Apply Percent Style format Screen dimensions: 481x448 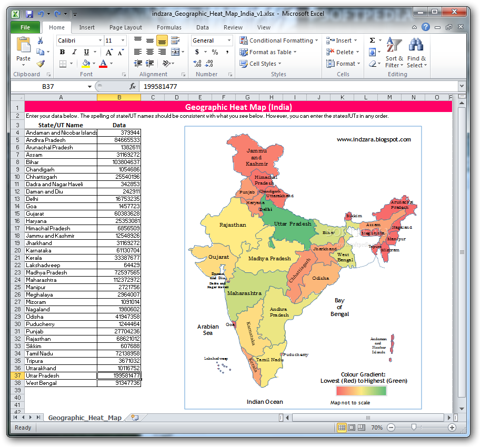(215, 52)
